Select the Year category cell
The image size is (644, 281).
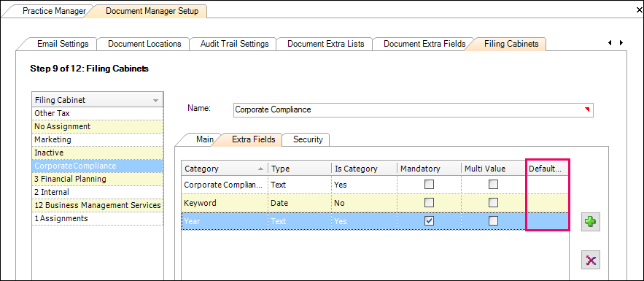coord(225,221)
